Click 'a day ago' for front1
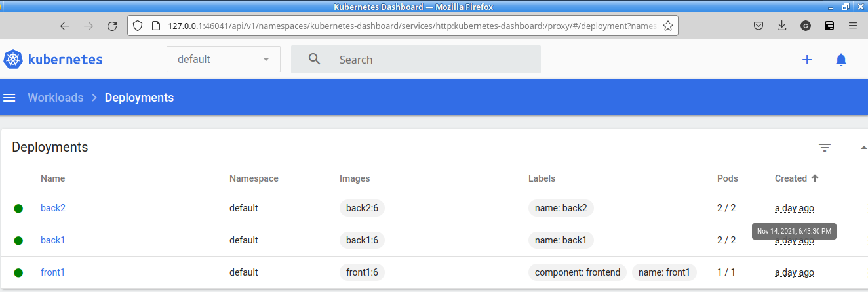The image size is (868, 292). click(795, 272)
